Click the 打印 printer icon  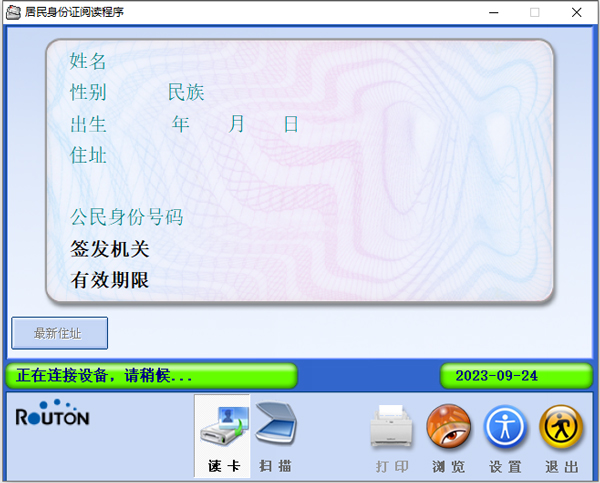click(392, 426)
